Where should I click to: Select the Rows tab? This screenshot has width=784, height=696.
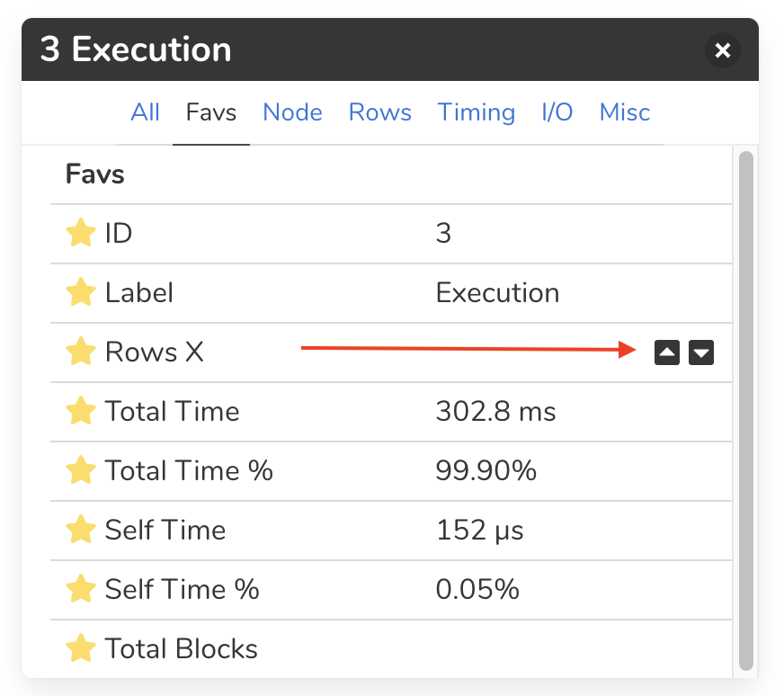click(380, 112)
